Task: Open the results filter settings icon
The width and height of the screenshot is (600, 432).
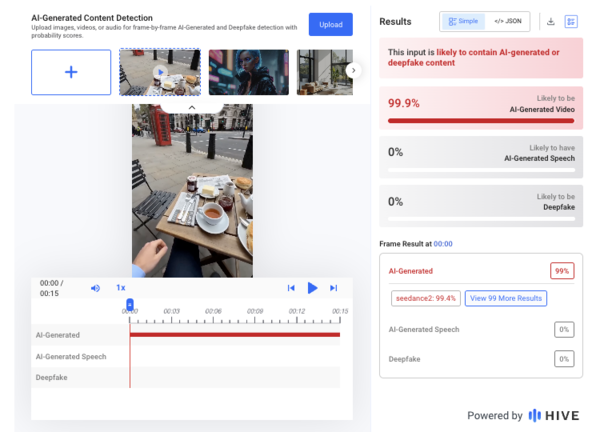Action: pos(571,21)
